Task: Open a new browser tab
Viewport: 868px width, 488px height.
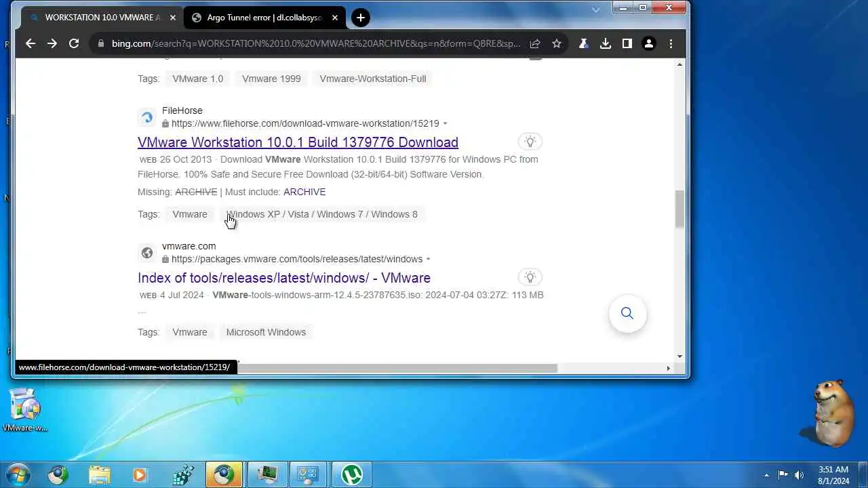Action: (361, 18)
